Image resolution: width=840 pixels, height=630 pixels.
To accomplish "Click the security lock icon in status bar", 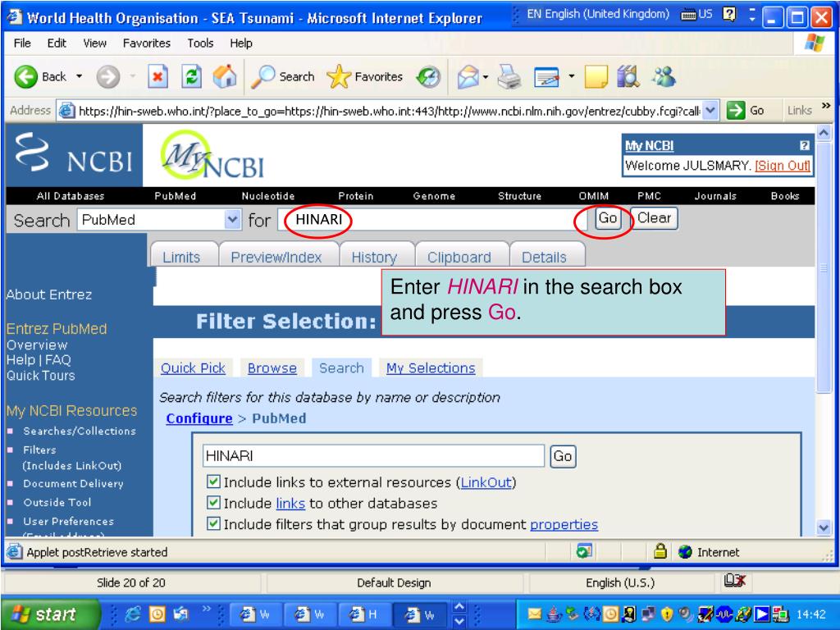I will [x=660, y=551].
